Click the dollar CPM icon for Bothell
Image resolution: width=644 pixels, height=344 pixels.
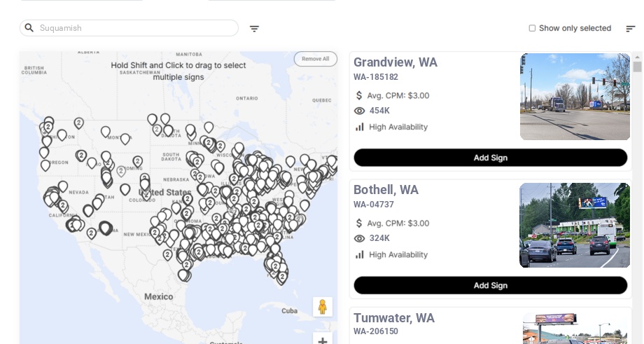(360, 223)
